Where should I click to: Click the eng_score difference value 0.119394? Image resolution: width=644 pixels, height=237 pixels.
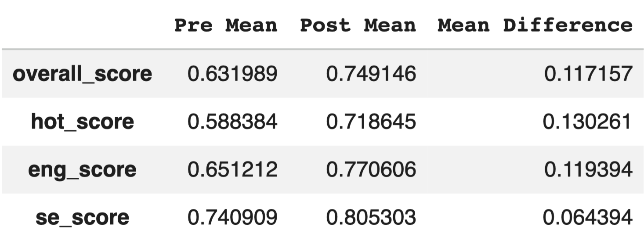coord(588,169)
